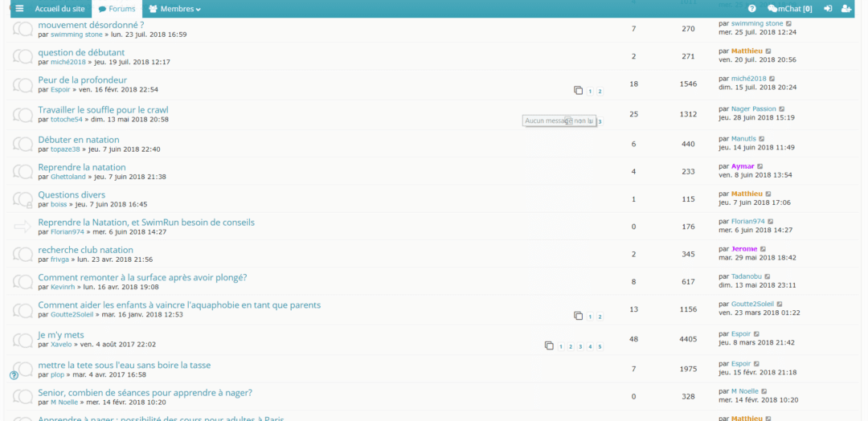Click moved-topic arrow icon of Reprendre la Natation, et SwimRun

click(x=23, y=227)
